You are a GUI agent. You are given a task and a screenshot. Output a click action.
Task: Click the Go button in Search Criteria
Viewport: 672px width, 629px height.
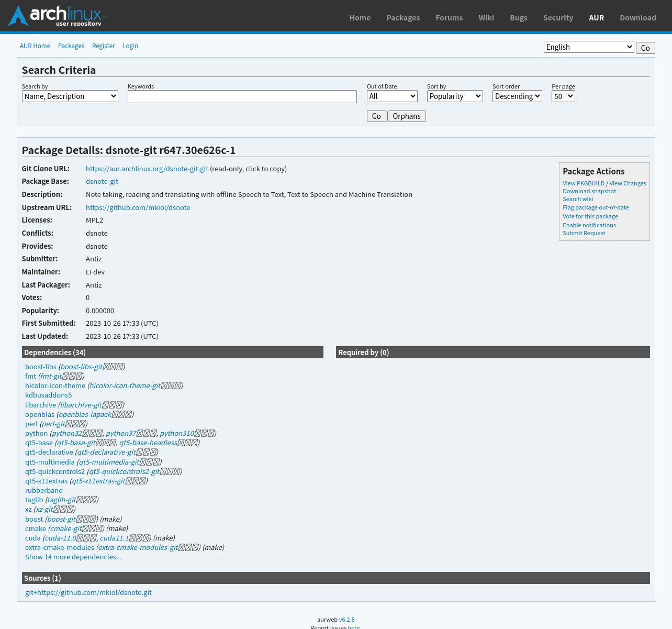tap(376, 116)
